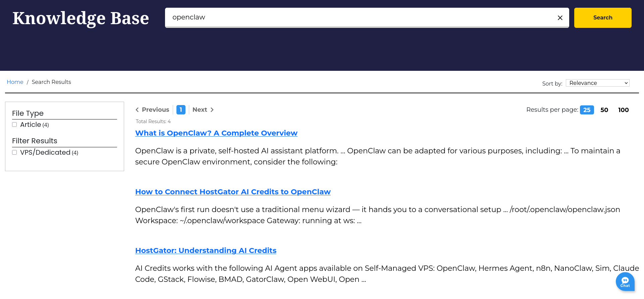This screenshot has width=644, height=299.
Task: Click the Results per page: label
Action: pyautogui.click(x=552, y=110)
